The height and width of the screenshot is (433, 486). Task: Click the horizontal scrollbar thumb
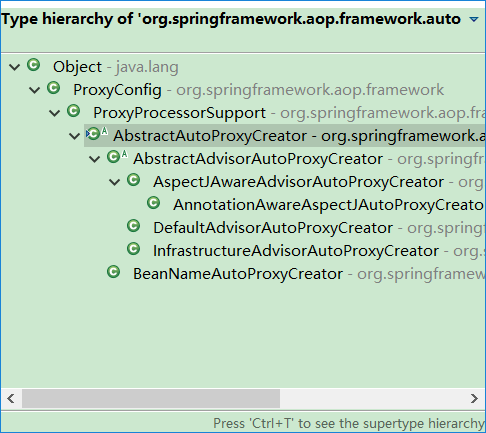click(x=151, y=398)
